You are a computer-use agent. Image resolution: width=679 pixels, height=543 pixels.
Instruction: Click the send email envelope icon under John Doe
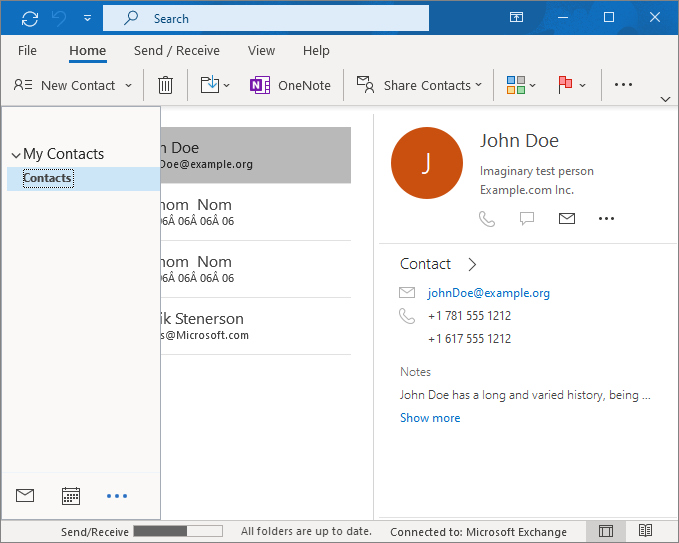(567, 219)
